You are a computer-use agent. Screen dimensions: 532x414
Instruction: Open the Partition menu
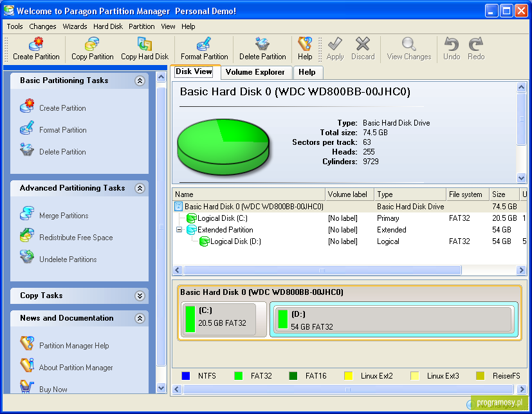pos(142,26)
